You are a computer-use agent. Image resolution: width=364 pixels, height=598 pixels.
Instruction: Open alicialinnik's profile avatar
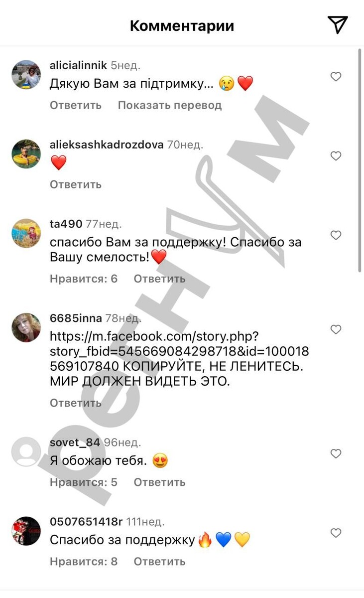(26, 75)
